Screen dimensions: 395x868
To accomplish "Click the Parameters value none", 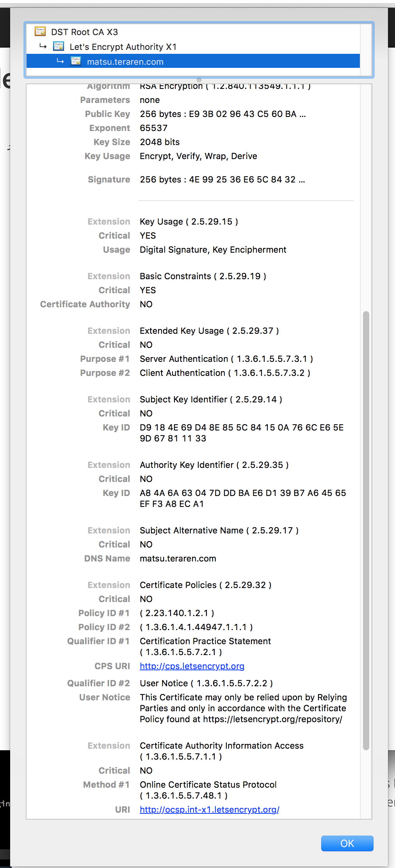I will click(x=150, y=100).
